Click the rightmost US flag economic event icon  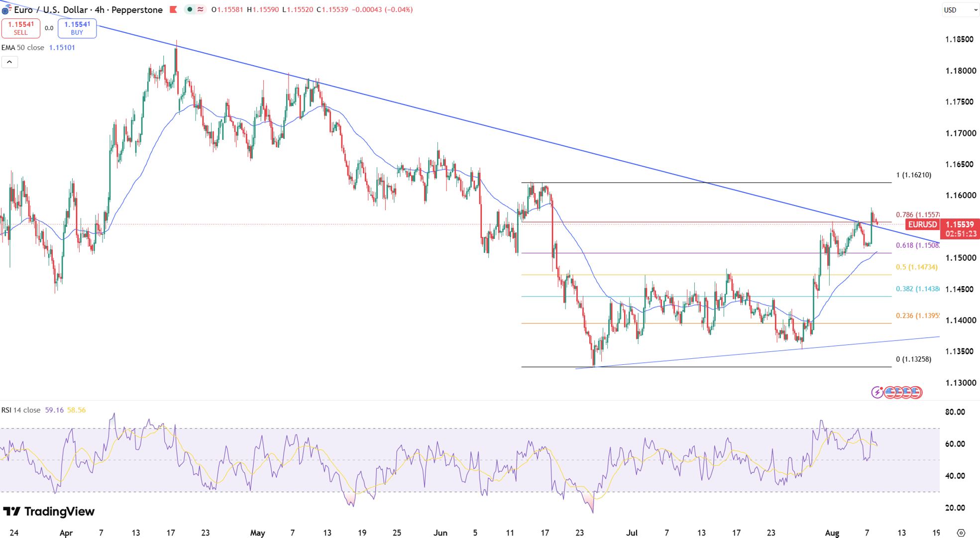click(916, 393)
